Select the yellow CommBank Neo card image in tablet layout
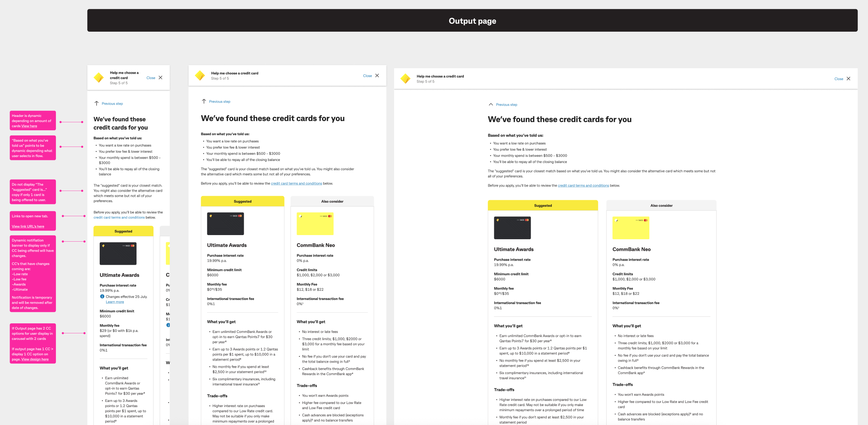The height and width of the screenshot is (425, 868). (x=315, y=224)
